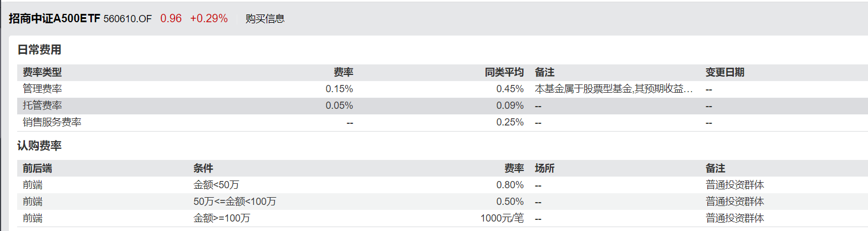Select the 金额<50万 subscription row
The width and height of the screenshot is (868, 231).
coord(442,185)
